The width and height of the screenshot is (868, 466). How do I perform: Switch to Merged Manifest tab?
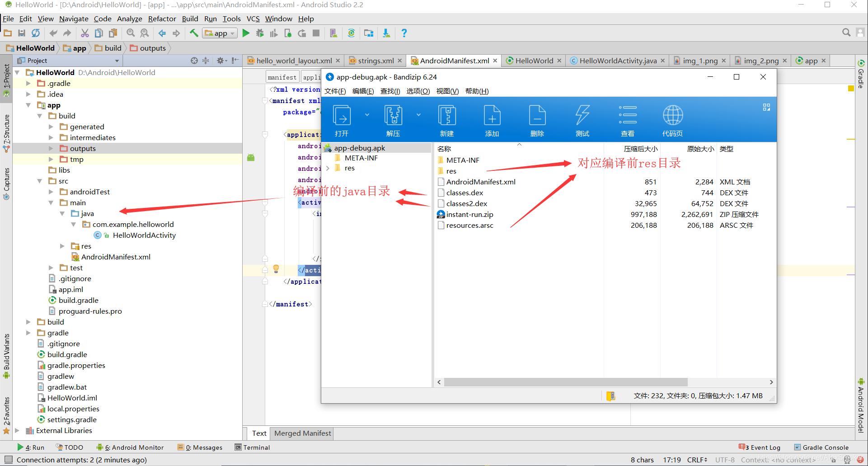point(302,433)
